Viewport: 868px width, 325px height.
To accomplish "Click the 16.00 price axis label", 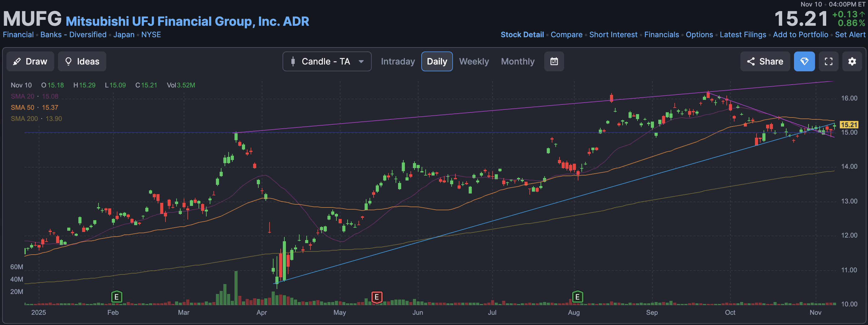I will click(x=849, y=98).
